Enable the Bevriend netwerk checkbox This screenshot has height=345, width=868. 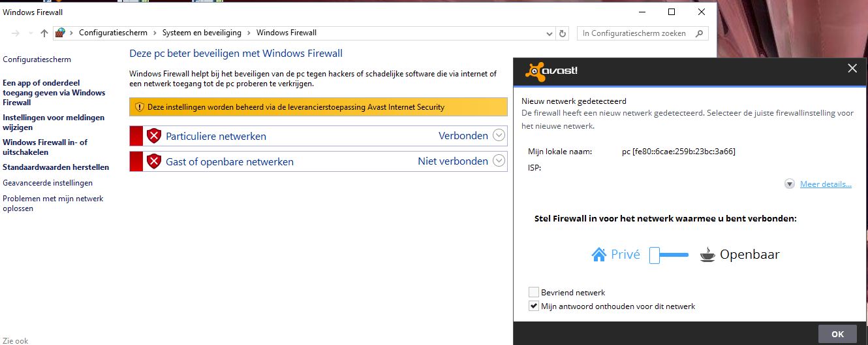click(x=534, y=292)
